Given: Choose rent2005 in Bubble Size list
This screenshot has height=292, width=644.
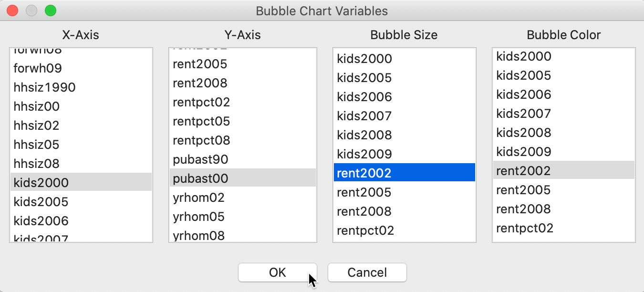Looking at the screenshot, I should [405, 192].
